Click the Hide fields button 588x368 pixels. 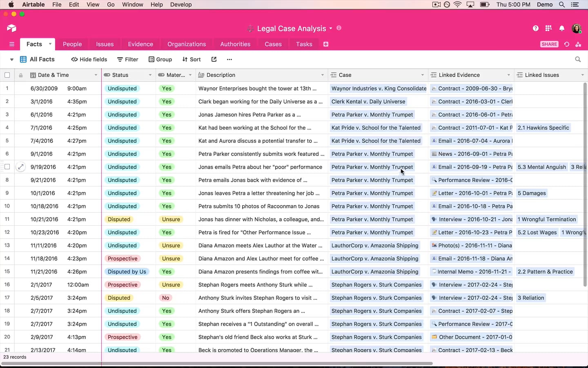[x=89, y=59]
